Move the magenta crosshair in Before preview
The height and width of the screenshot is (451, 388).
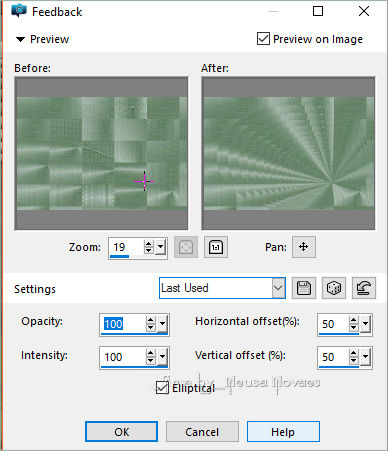pos(144,181)
